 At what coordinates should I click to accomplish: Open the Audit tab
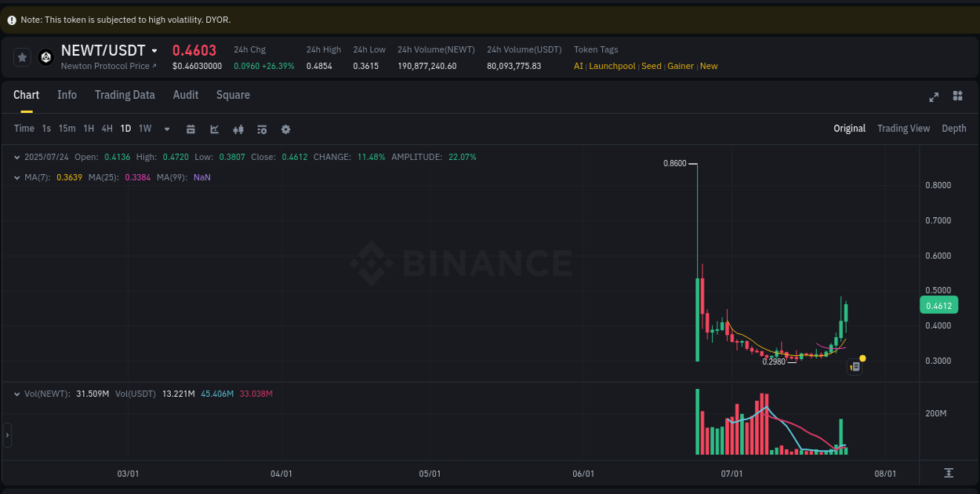tap(185, 95)
